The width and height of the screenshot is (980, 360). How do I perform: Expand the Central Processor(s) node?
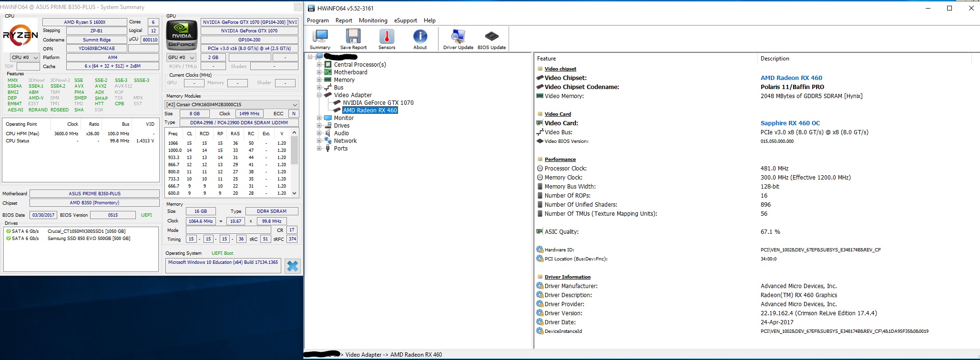point(319,65)
